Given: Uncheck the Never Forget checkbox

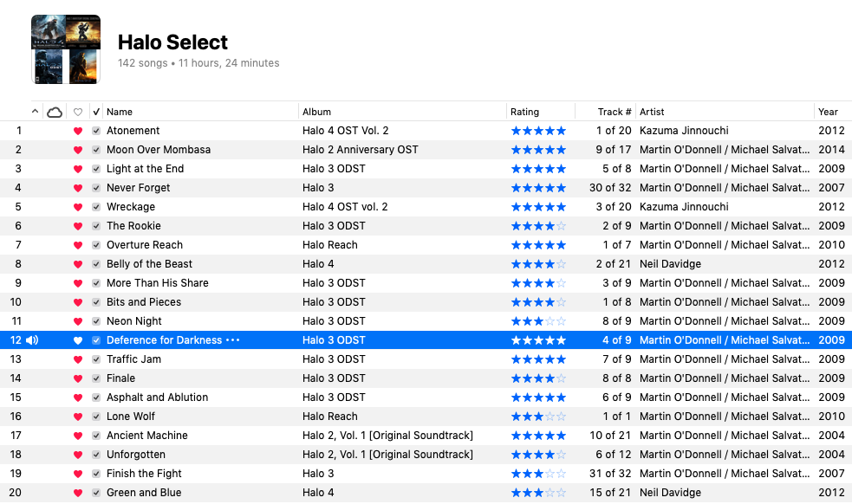Looking at the screenshot, I should (x=96, y=188).
